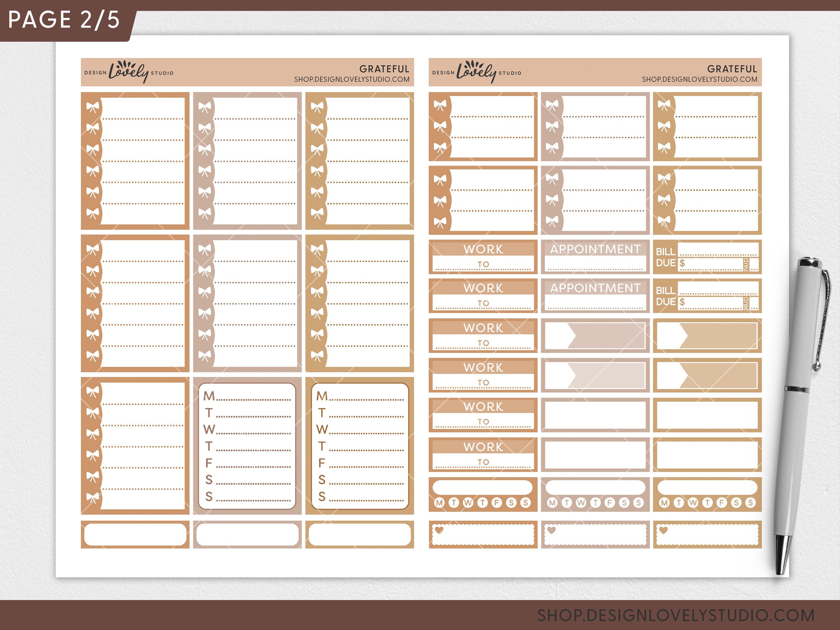Select the first APPOINTMENT sticker
Viewport: 840px width, 630px height.
pos(595,257)
